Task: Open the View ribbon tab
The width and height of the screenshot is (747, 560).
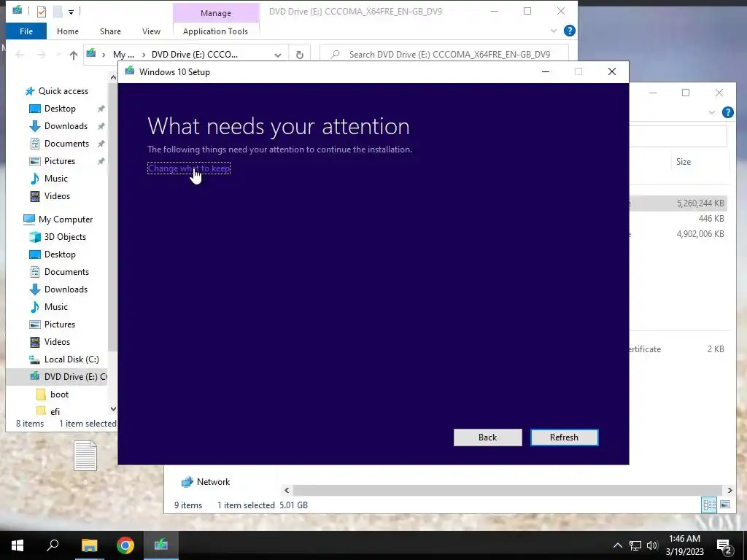Action: click(151, 31)
